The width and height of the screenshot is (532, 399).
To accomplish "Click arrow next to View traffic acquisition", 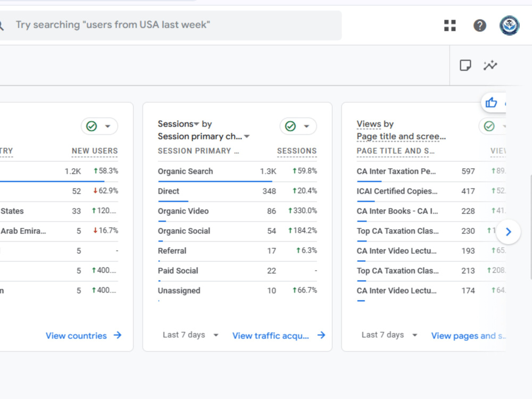I will point(321,335).
